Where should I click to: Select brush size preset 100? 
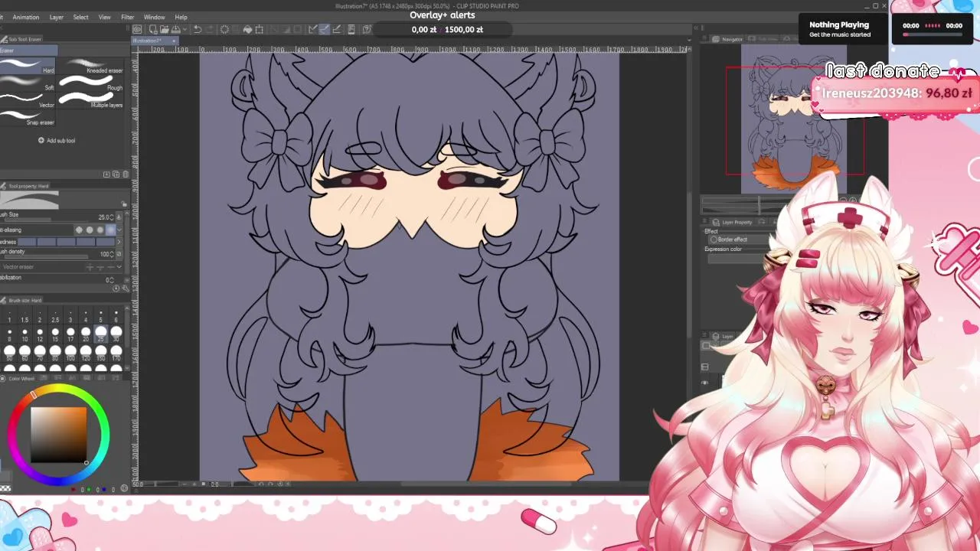[x=70, y=353]
